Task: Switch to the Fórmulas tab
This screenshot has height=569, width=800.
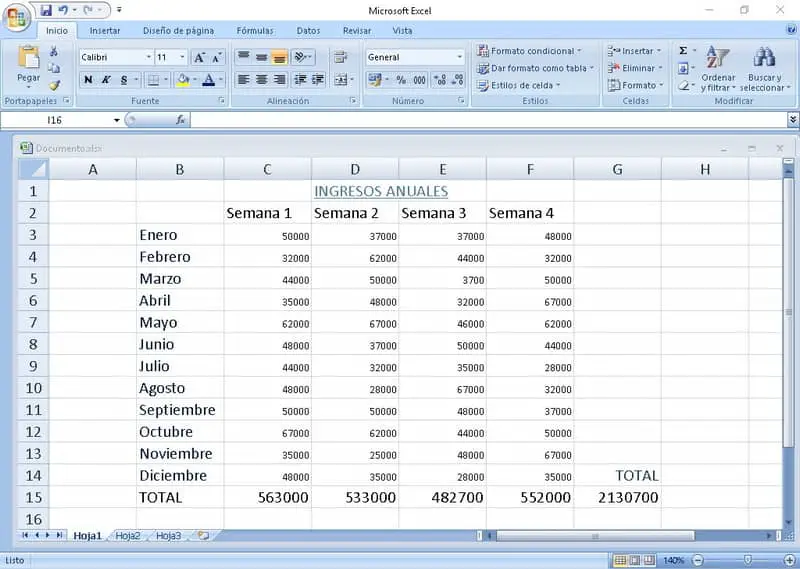Action: coord(255,31)
